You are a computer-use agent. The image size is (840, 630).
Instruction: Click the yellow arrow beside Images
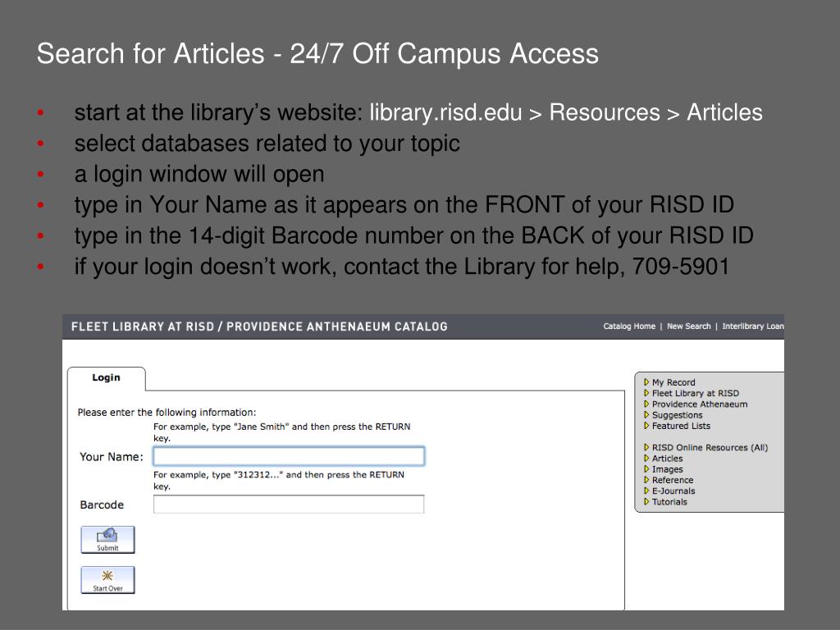(x=646, y=468)
